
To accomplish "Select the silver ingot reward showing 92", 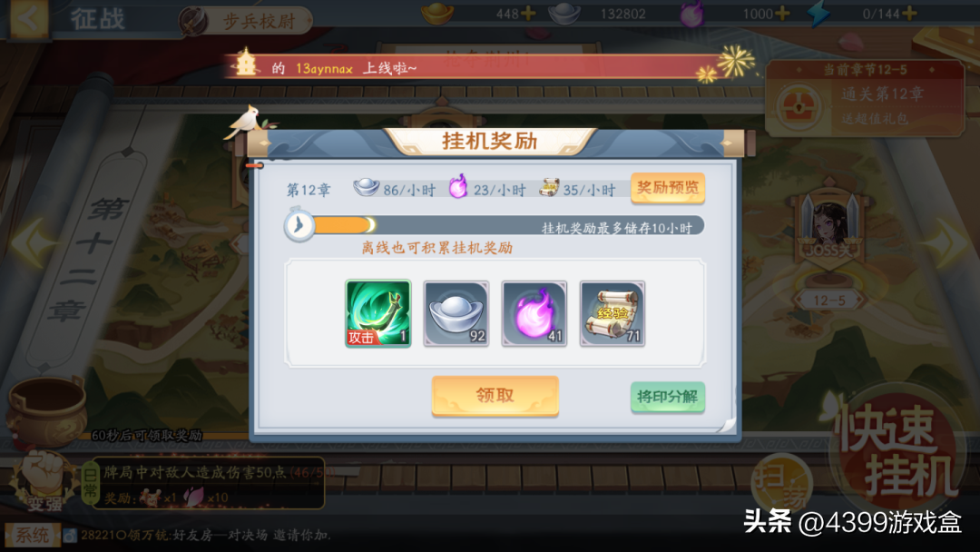I will pos(456,313).
